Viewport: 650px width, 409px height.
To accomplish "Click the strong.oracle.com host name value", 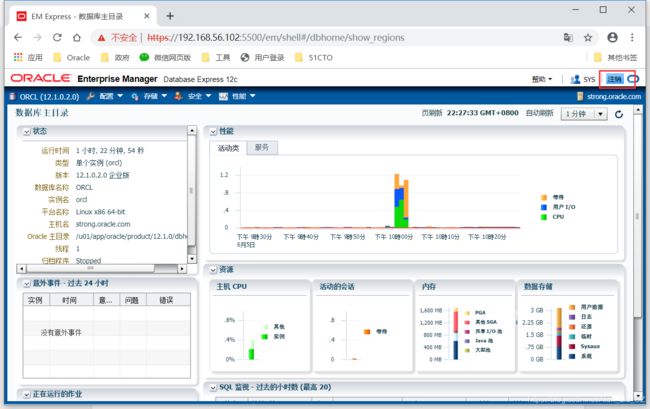I will pyautogui.click(x=103, y=224).
